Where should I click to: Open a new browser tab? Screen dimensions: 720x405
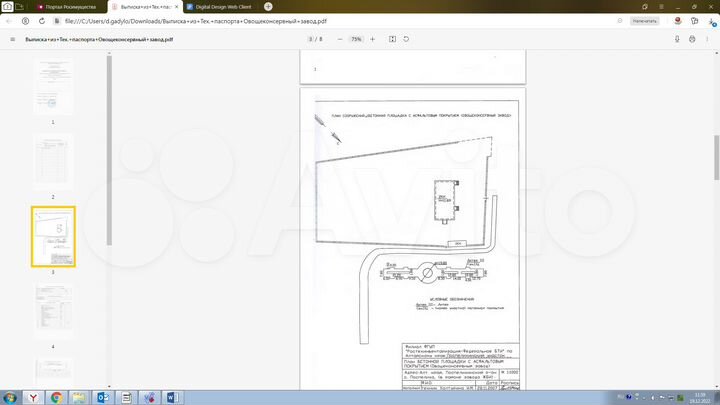click(x=268, y=7)
